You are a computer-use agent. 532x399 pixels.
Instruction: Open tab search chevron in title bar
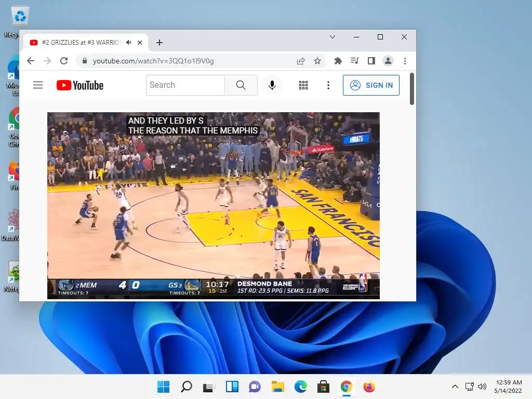tap(332, 37)
